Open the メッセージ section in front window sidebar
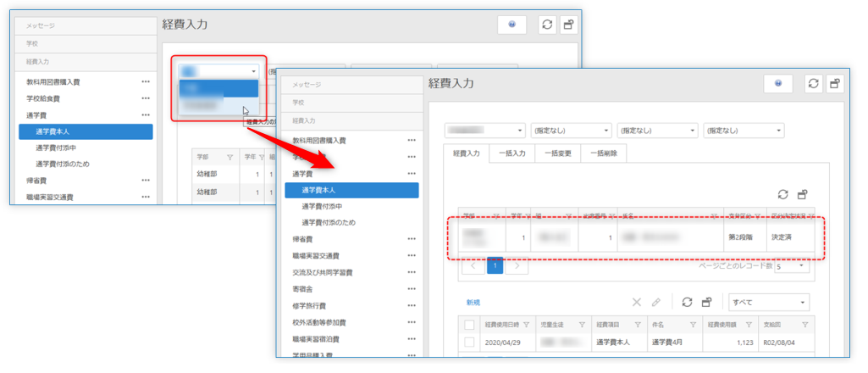 click(x=352, y=85)
